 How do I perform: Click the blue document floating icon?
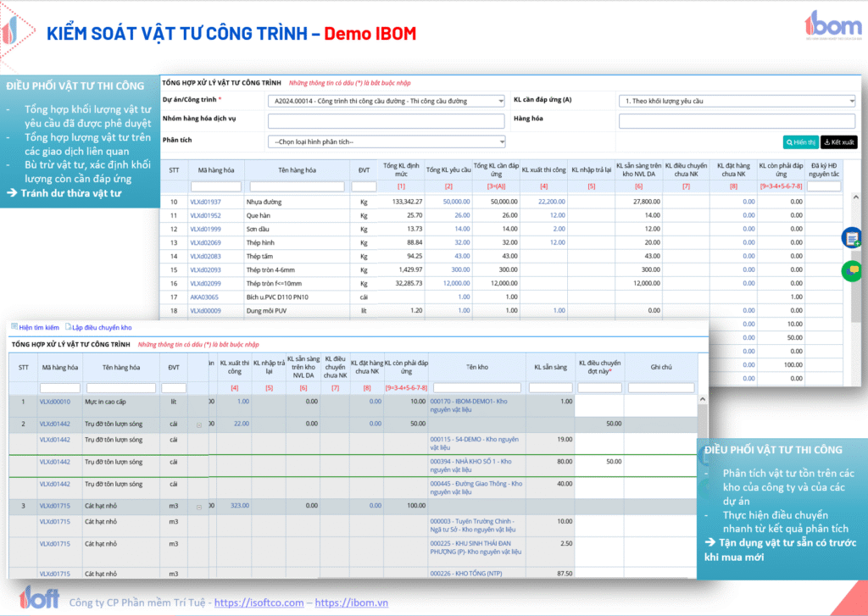[x=851, y=239]
